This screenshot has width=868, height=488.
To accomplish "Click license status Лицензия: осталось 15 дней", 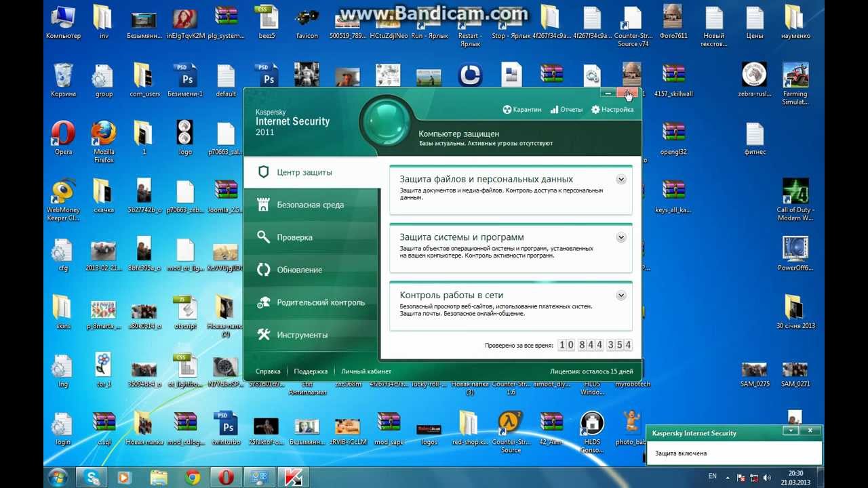I will tap(591, 371).
